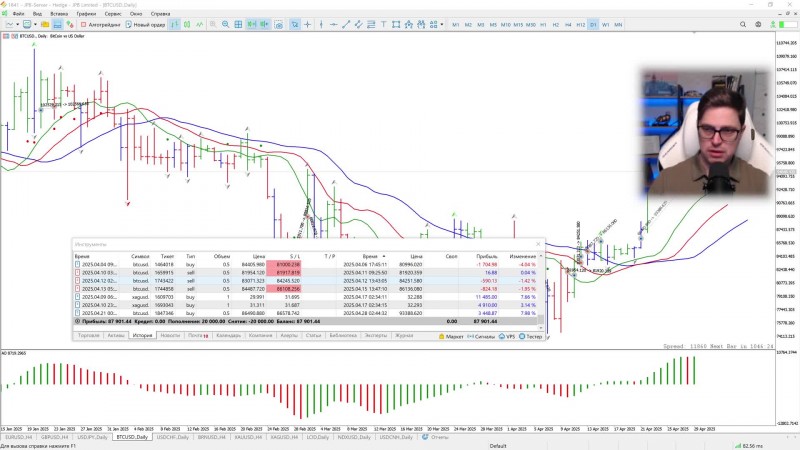Toggle the Toolbox panel icon
Image resolution: width=800 pixels, height=450 pixels.
[x=57, y=24]
